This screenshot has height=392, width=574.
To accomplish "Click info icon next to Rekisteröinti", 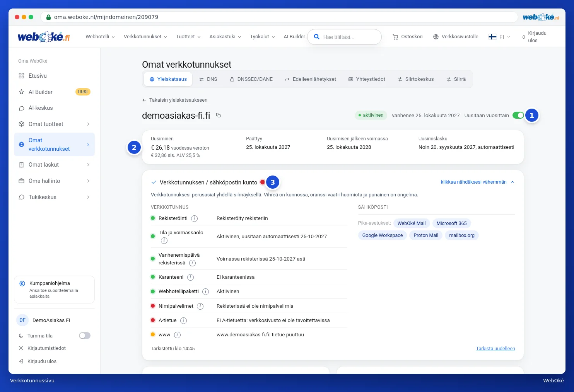I will (x=195, y=218).
